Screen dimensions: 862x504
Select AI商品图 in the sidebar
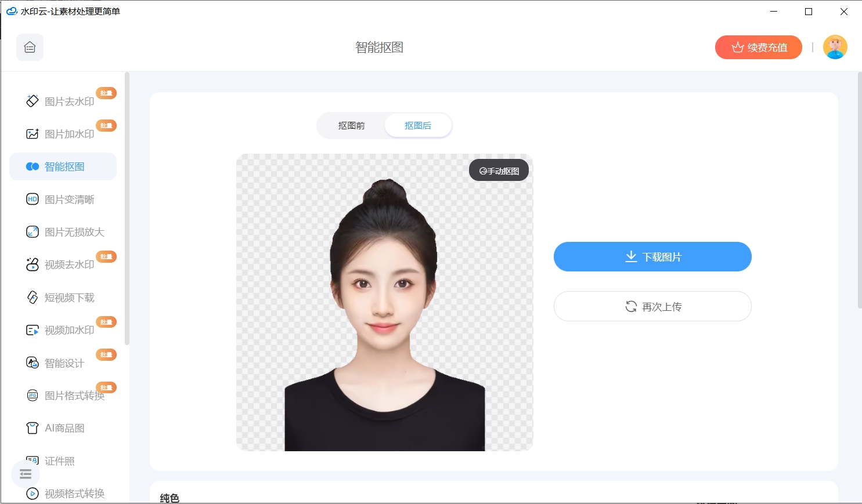click(64, 428)
